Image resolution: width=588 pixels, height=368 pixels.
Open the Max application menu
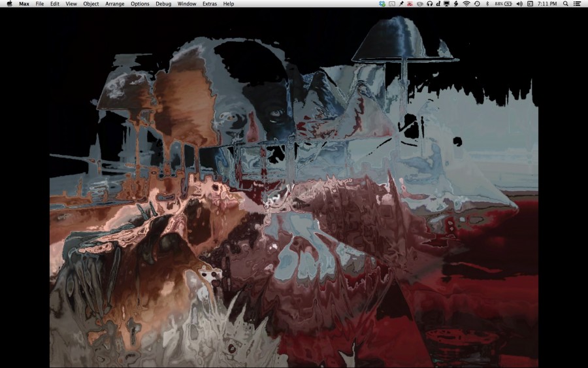point(24,4)
